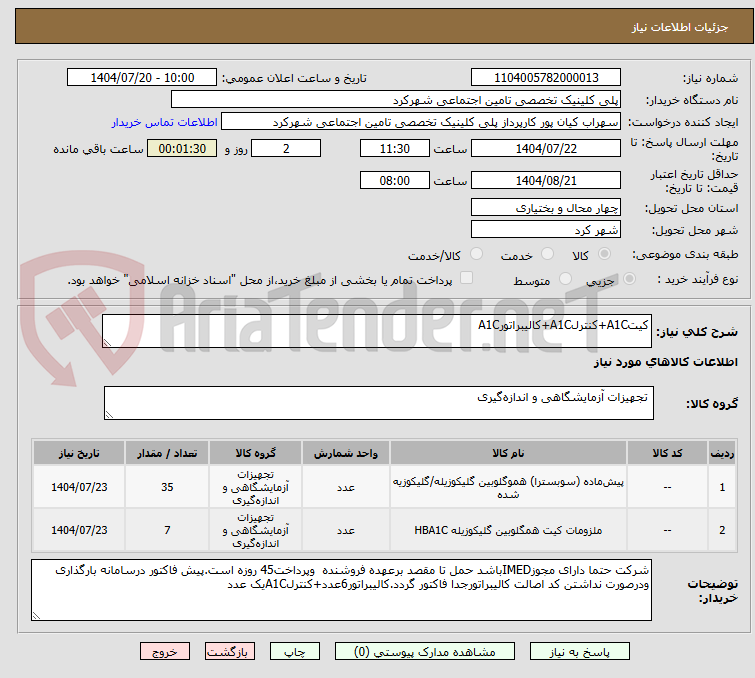Screen dimensions: 755x678
Task: Click the پاسخ به نیاز button
Action: [x=579, y=652]
